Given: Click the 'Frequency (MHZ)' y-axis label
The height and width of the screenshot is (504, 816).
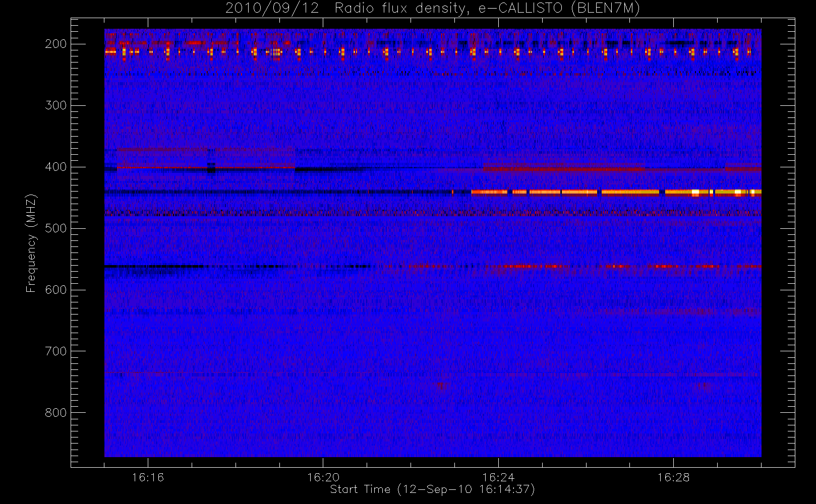Looking at the screenshot, I should point(31,243).
